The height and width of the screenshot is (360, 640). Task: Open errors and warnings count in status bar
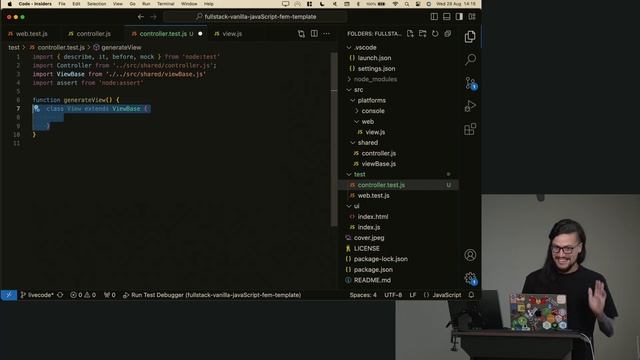tap(83, 295)
